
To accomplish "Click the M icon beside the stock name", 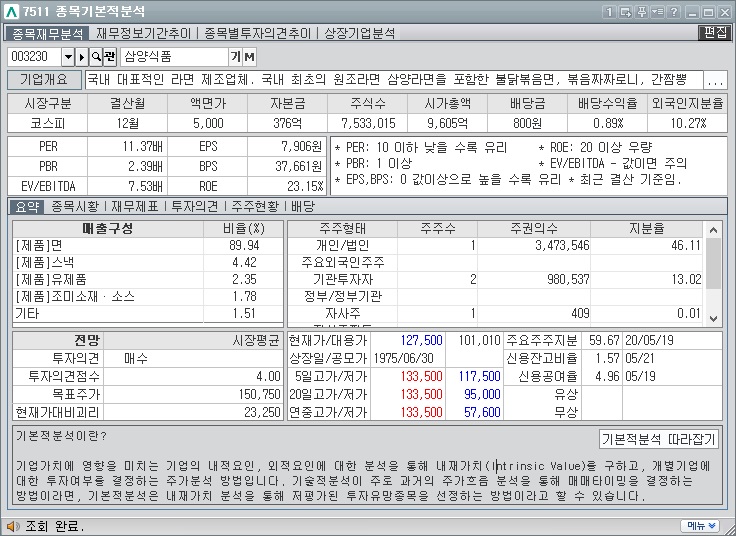I will [249, 57].
